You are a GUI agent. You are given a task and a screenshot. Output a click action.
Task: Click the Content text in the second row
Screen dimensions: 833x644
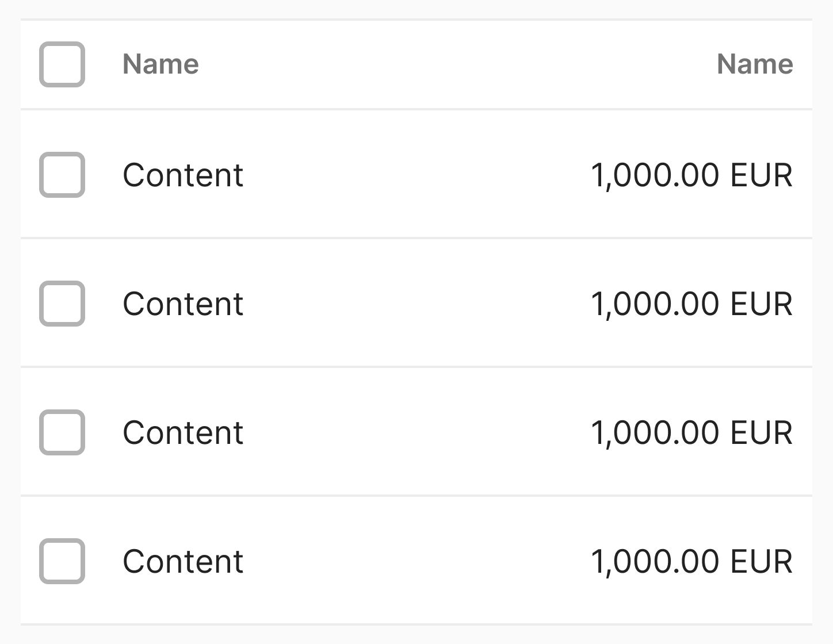click(183, 304)
